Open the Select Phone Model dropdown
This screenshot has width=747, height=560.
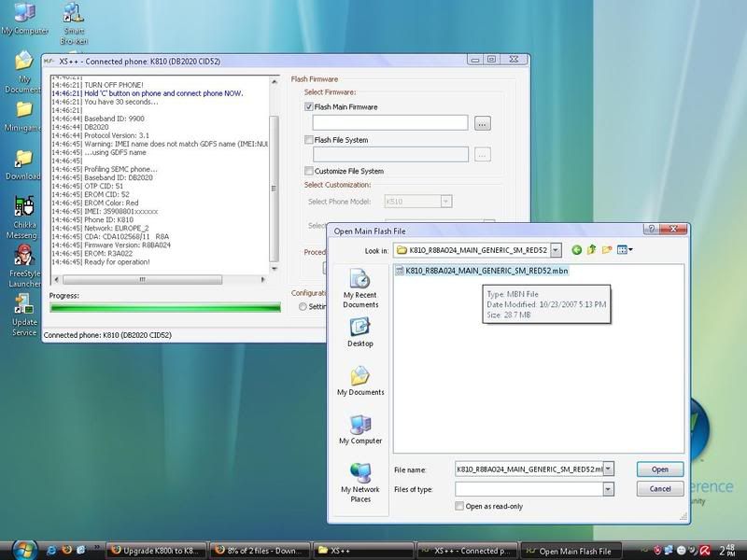coord(446,202)
